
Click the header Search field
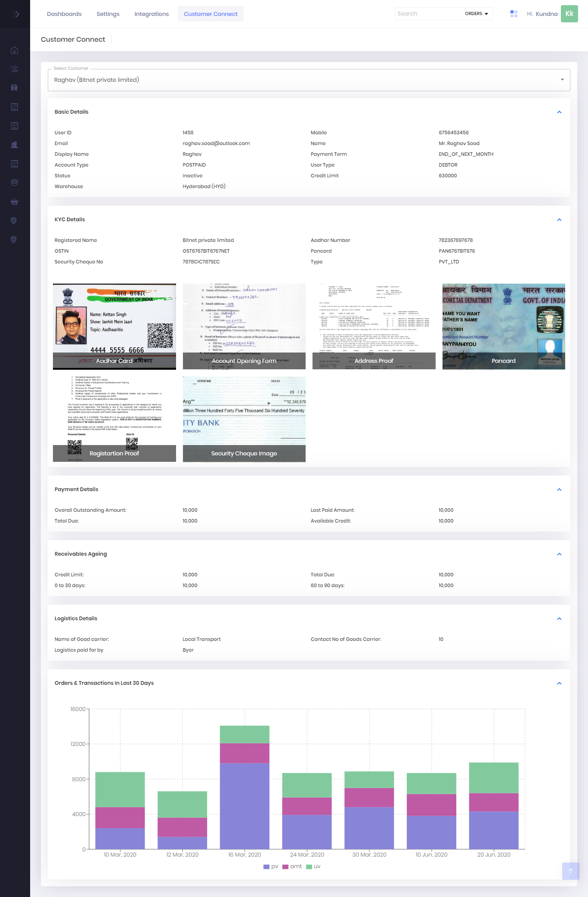tap(428, 14)
